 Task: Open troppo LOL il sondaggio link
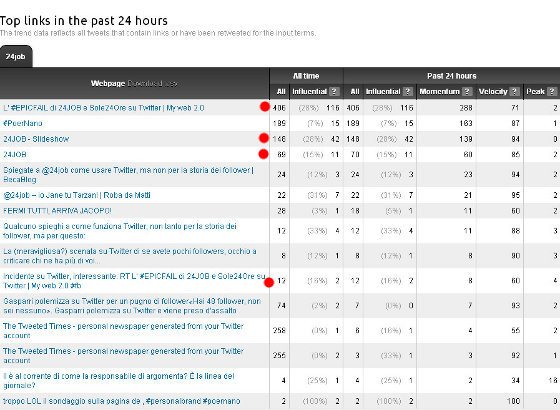coord(121,401)
